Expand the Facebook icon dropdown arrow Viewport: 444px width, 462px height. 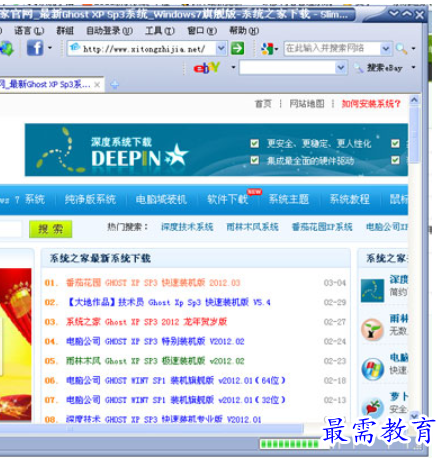(x=50, y=48)
